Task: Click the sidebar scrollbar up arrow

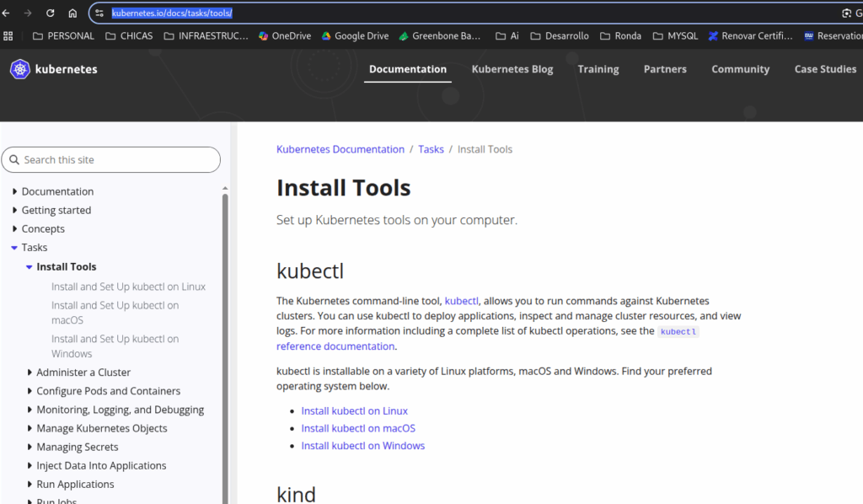Action: click(x=225, y=188)
